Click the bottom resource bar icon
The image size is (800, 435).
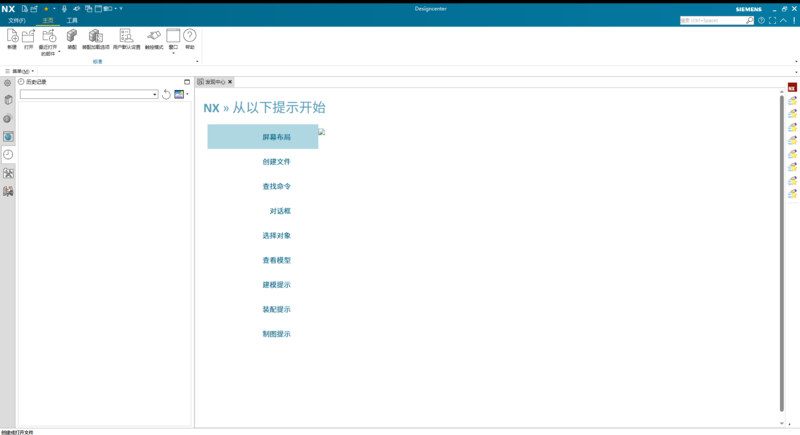click(x=8, y=191)
